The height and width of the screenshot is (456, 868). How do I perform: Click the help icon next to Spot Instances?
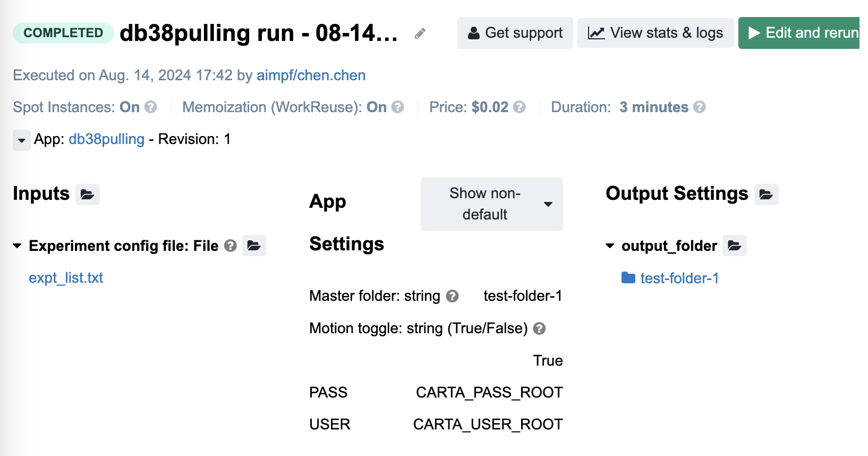click(151, 107)
